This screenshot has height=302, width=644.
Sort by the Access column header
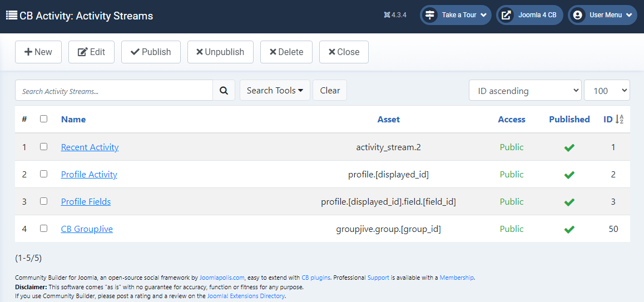click(511, 119)
